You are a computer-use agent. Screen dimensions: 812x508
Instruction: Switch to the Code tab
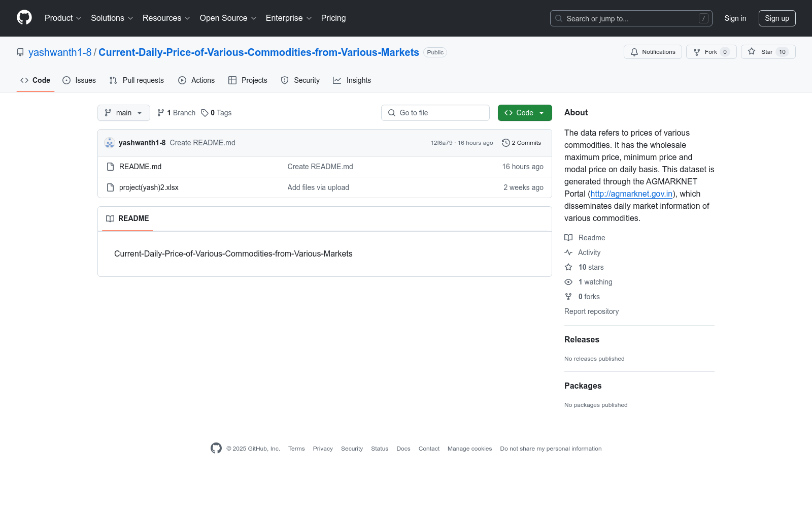tap(36, 80)
